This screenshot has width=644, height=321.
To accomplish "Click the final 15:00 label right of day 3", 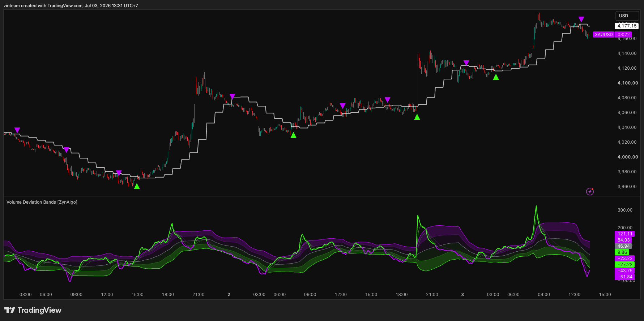I will [605, 295].
